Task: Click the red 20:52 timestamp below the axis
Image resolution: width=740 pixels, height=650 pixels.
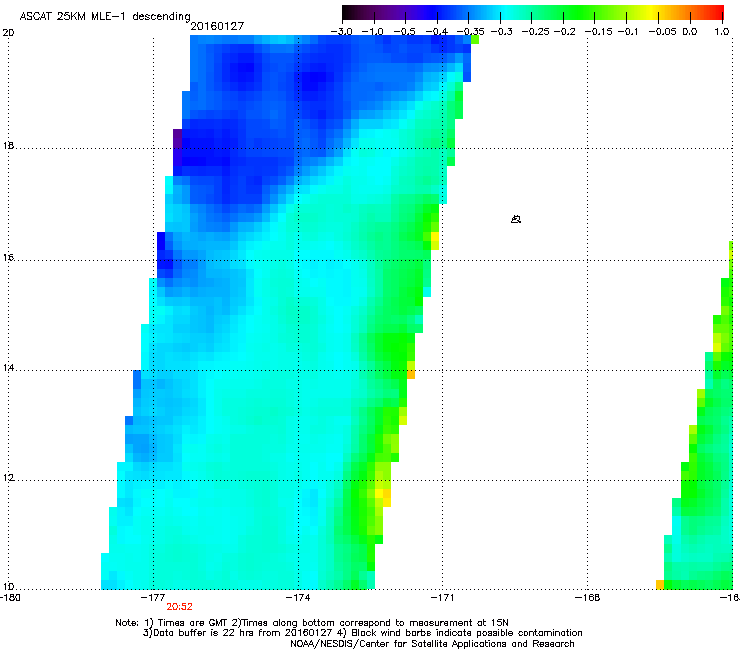Action: point(179,607)
